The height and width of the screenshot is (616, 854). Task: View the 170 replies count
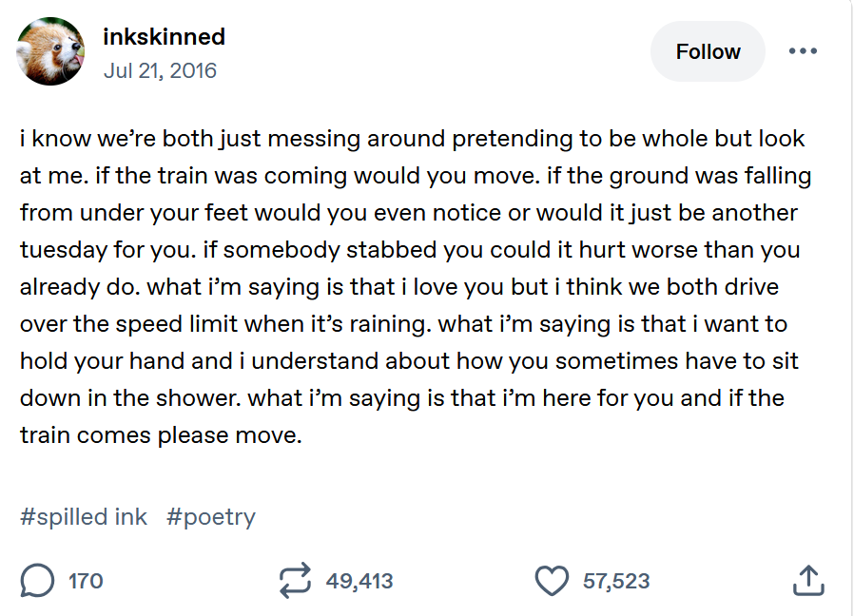86,581
